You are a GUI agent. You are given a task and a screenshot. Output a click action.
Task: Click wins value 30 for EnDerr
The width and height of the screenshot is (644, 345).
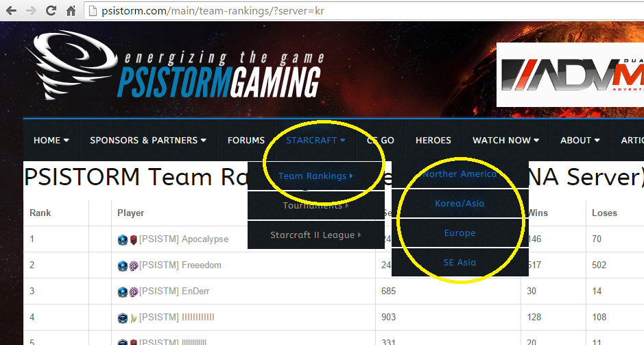click(532, 292)
